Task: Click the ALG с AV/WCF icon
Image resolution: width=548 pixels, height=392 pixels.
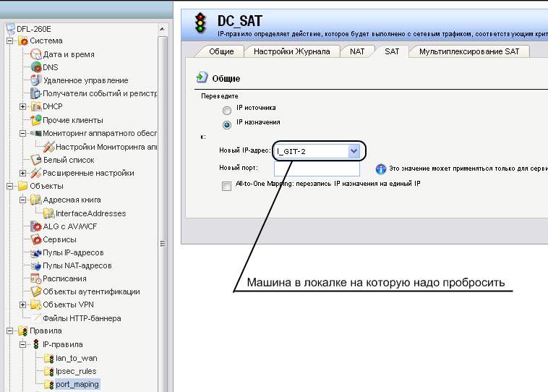Action: coord(36,226)
